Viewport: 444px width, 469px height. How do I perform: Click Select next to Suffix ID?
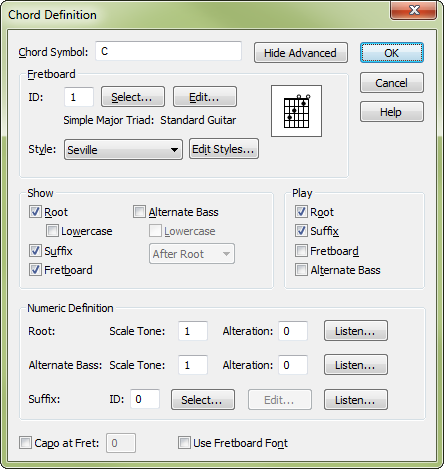[203, 400]
